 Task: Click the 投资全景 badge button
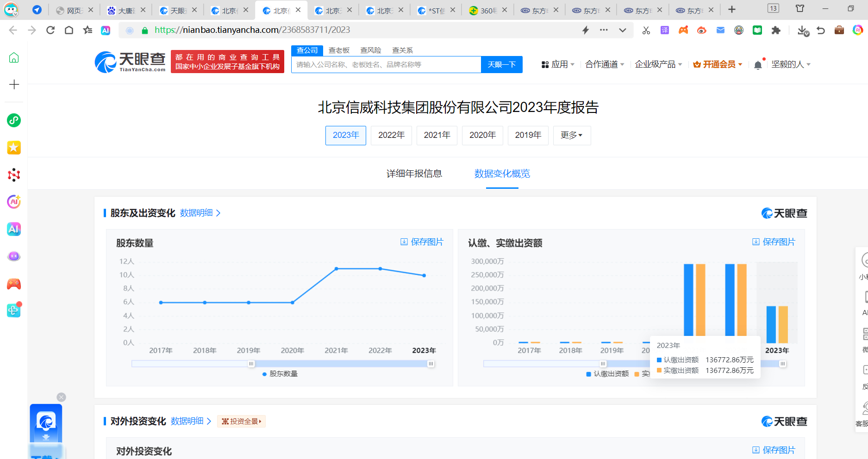(x=241, y=421)
